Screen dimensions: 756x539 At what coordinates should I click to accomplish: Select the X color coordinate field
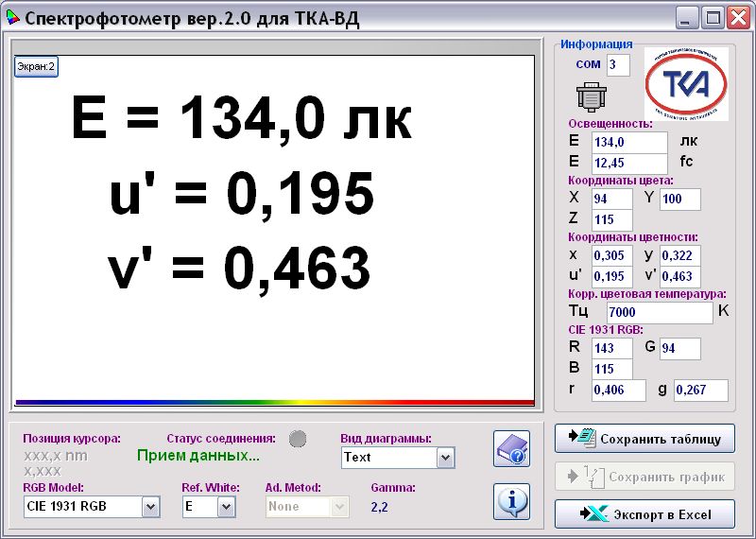tap(611, 199)
